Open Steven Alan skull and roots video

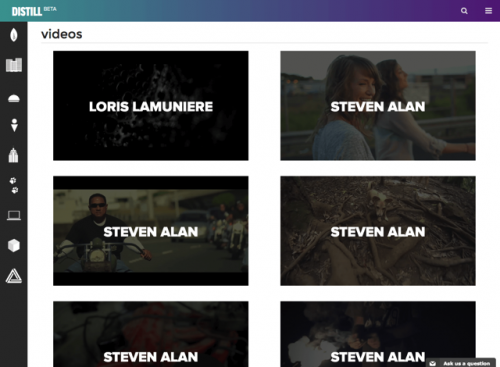378,231
